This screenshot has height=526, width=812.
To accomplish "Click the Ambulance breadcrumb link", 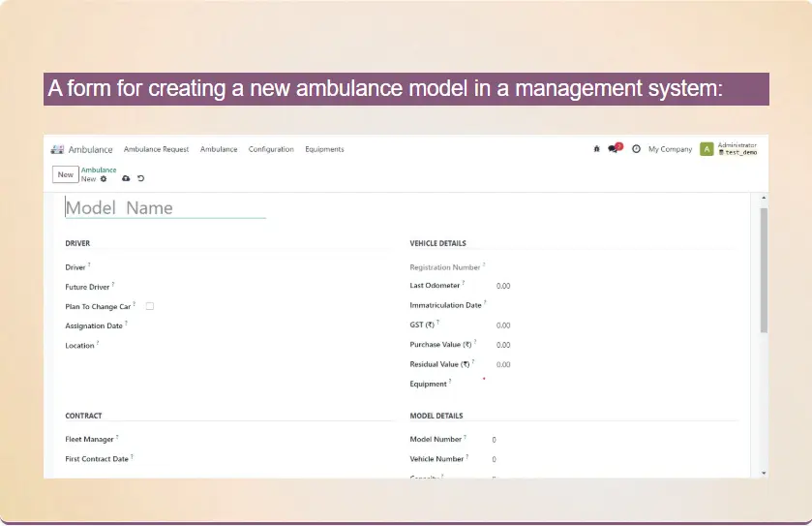I will click(99, 170).
